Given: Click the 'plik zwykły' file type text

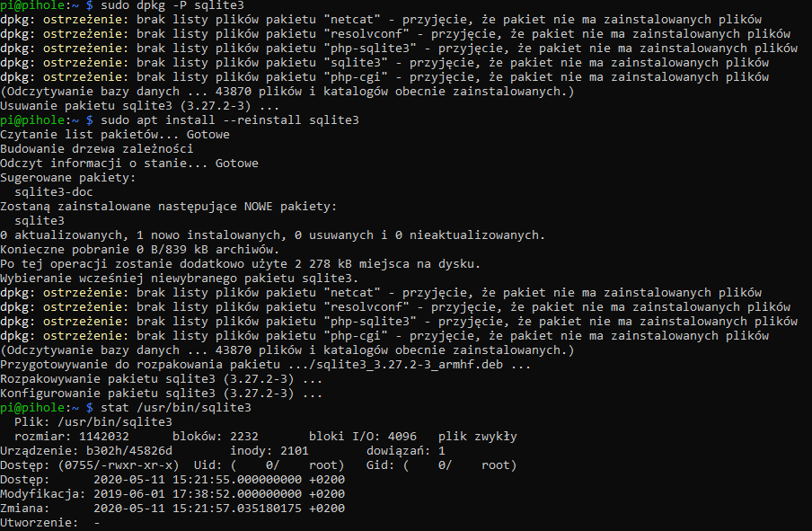Looking at the screenshot, I should pyautogui.click(x=478, y=437).
